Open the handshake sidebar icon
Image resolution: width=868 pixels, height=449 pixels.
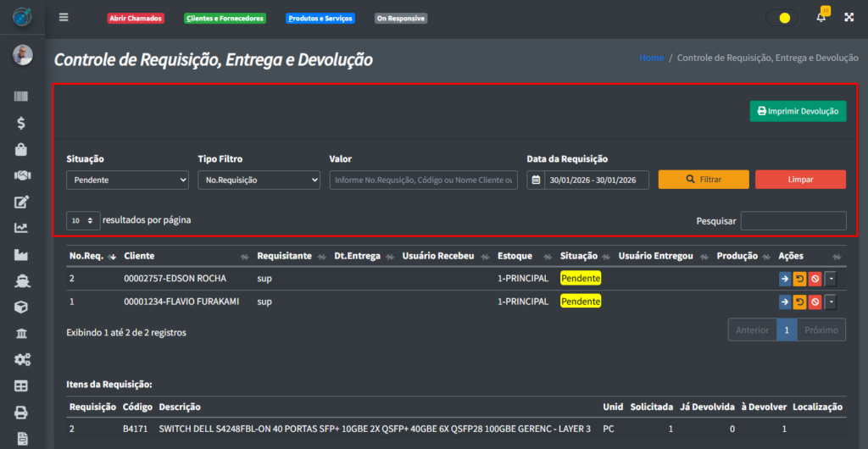coord(22,175)
